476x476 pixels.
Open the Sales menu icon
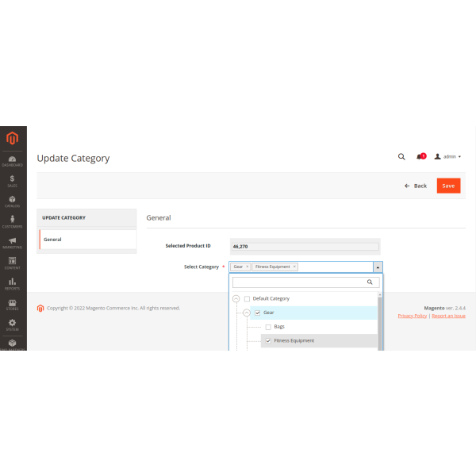[13, 182]
